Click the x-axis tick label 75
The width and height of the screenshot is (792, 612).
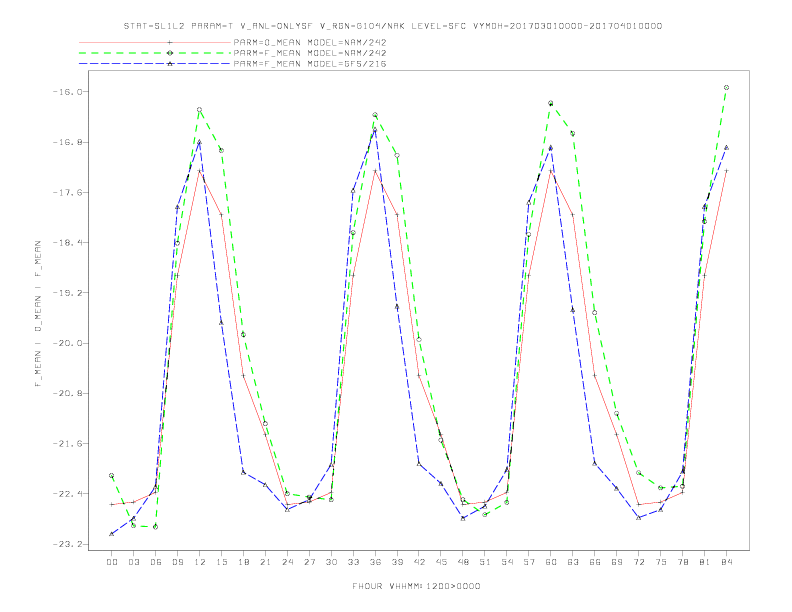(661, 562)
